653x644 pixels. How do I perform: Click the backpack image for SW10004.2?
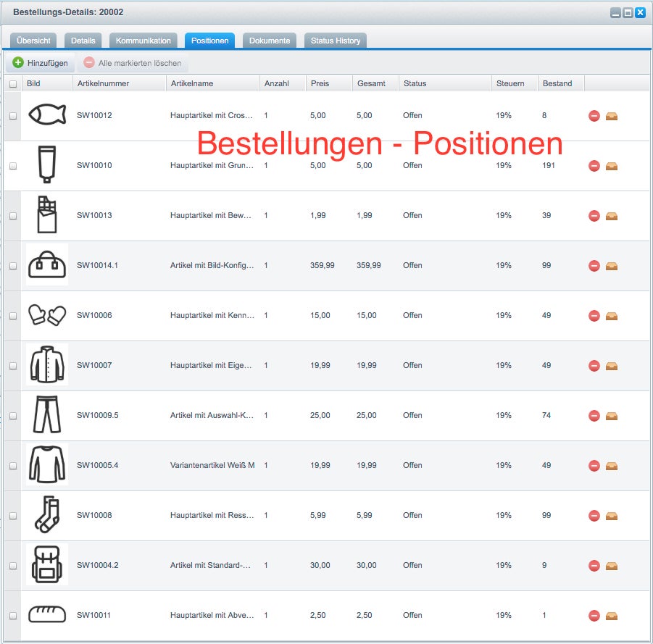47,564
